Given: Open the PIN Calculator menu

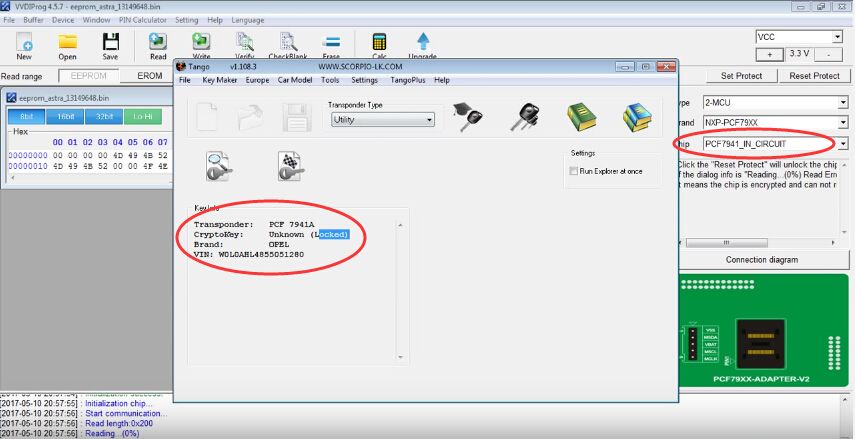Looking at the screenshot, I should 143,20.
